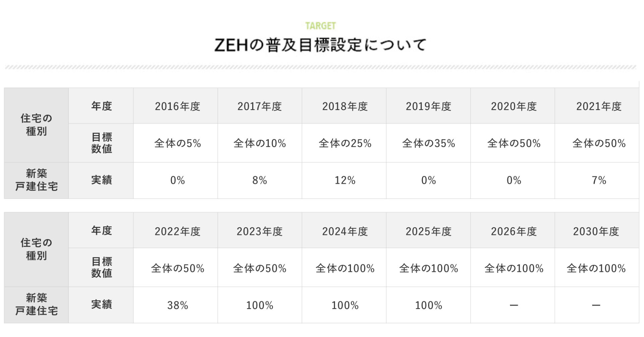Select the 2016年度 column header
644x337 pixels.
pyautogui.click(x=177, y=107)
